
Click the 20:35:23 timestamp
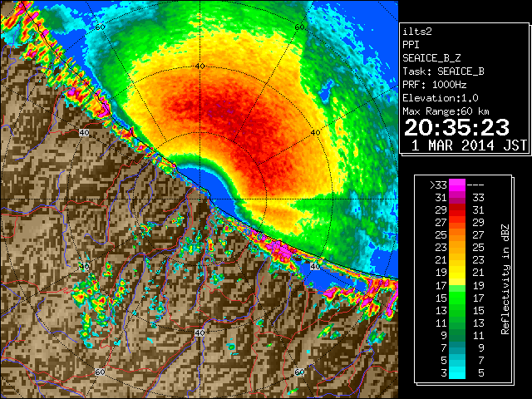[456, 127]
